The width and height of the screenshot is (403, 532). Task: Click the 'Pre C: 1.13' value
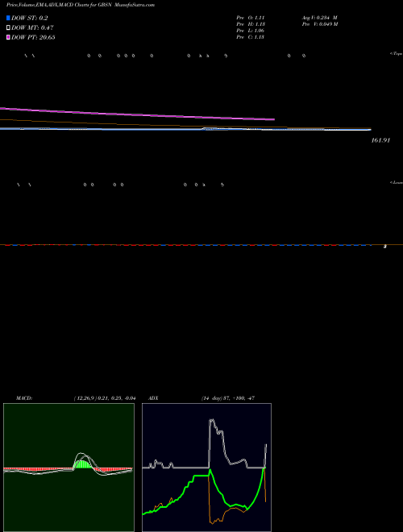251,36
